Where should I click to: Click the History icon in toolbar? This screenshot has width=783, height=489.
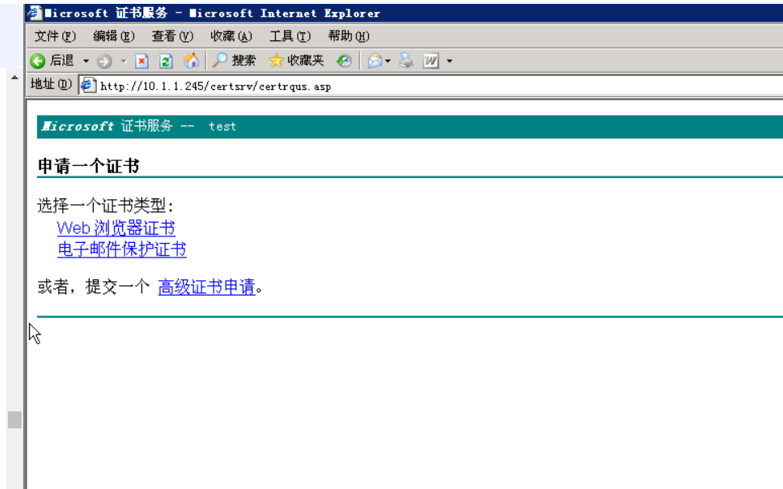pos(344,61)
